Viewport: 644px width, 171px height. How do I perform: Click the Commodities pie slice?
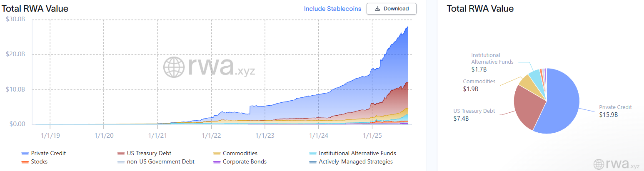coord(526,81)
